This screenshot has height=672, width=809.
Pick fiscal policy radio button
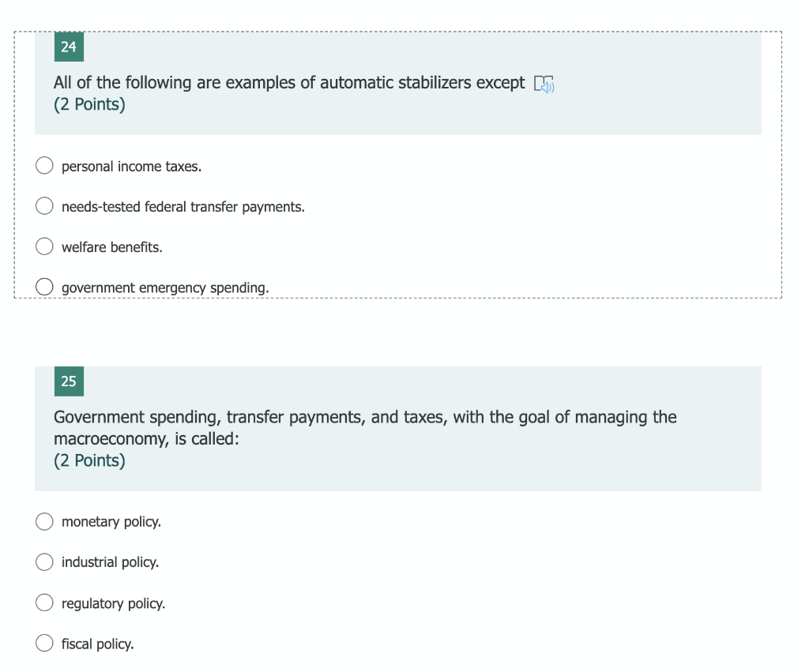tap(44, 643)
